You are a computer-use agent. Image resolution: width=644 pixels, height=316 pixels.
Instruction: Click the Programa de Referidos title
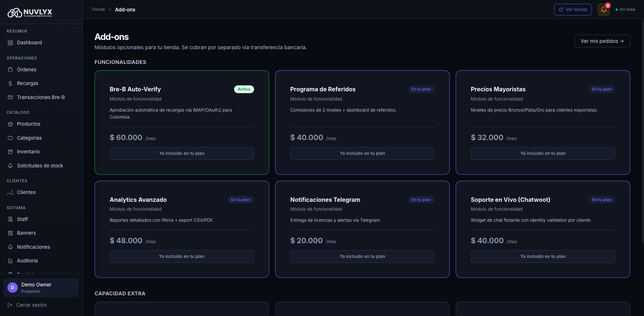pos(323,89)
